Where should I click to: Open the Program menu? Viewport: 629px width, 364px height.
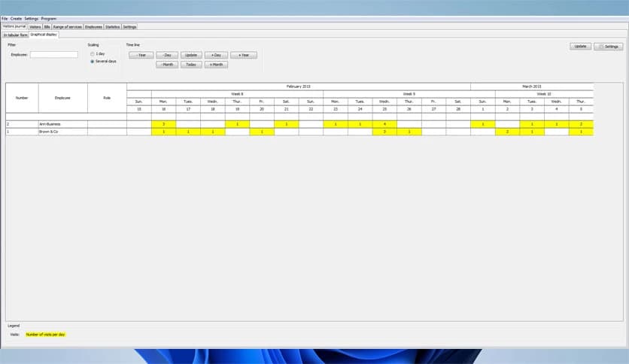tap(49, 19)
